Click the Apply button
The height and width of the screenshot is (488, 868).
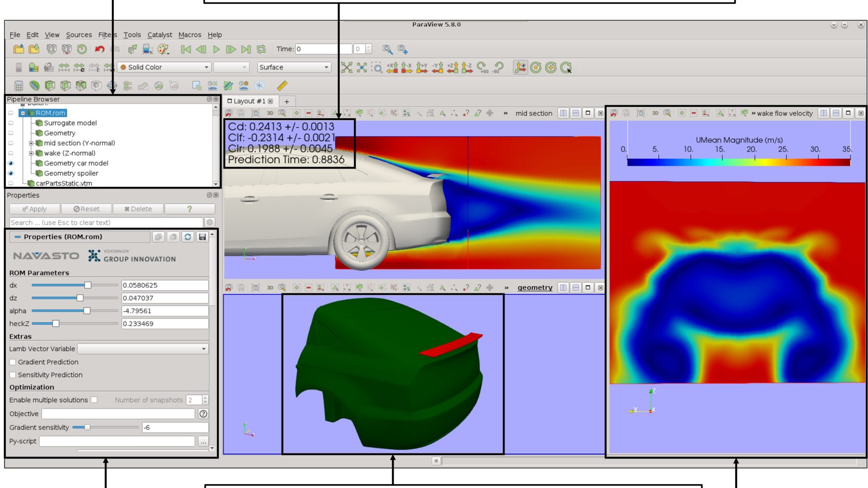tap(35, 209)
